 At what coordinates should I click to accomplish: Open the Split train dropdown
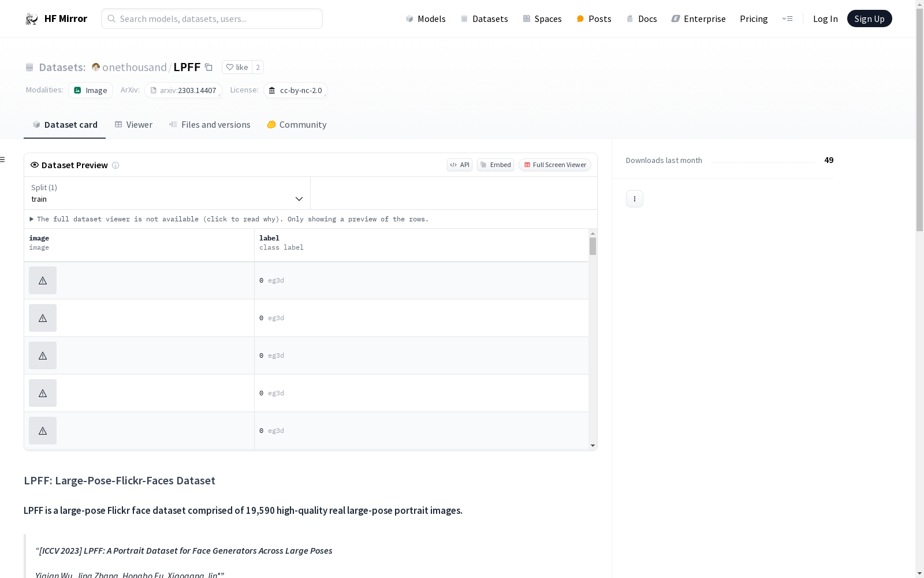[167, 193]
